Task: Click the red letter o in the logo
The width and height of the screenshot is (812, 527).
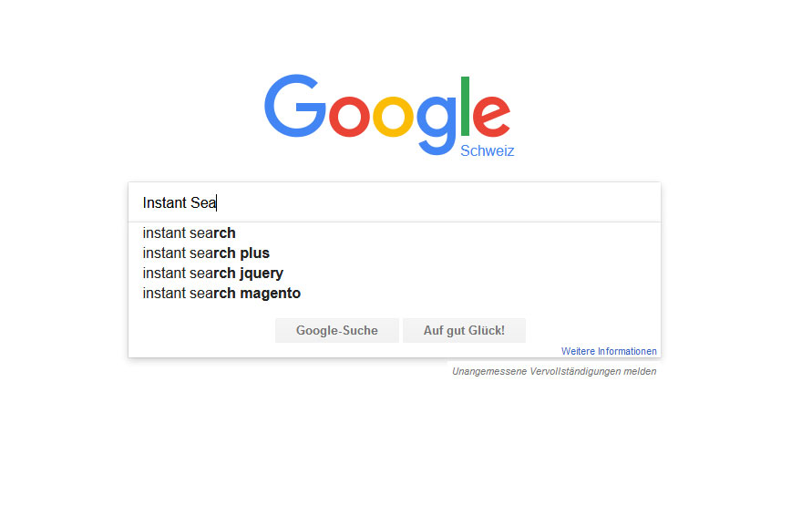Action: [x=350, y=116]
